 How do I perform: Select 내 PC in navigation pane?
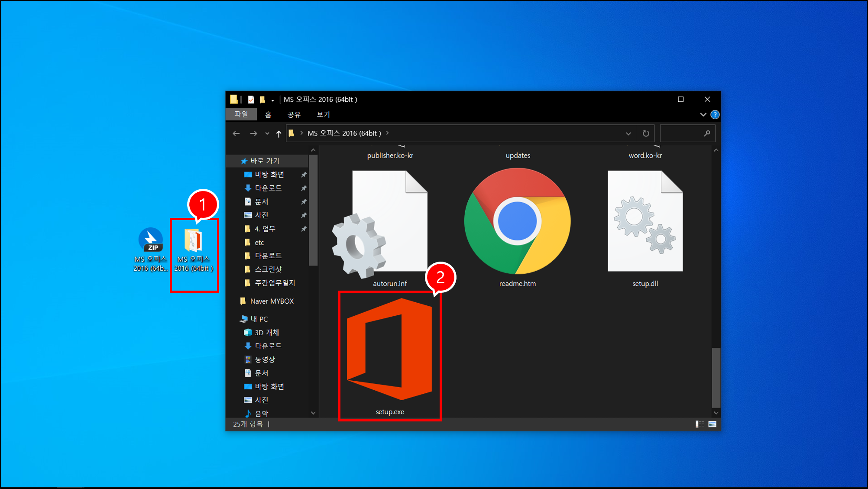click(259, 319)
